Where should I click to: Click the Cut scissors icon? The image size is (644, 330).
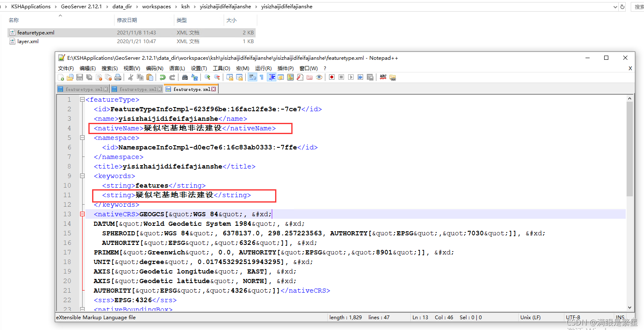(x=130, y=77)
